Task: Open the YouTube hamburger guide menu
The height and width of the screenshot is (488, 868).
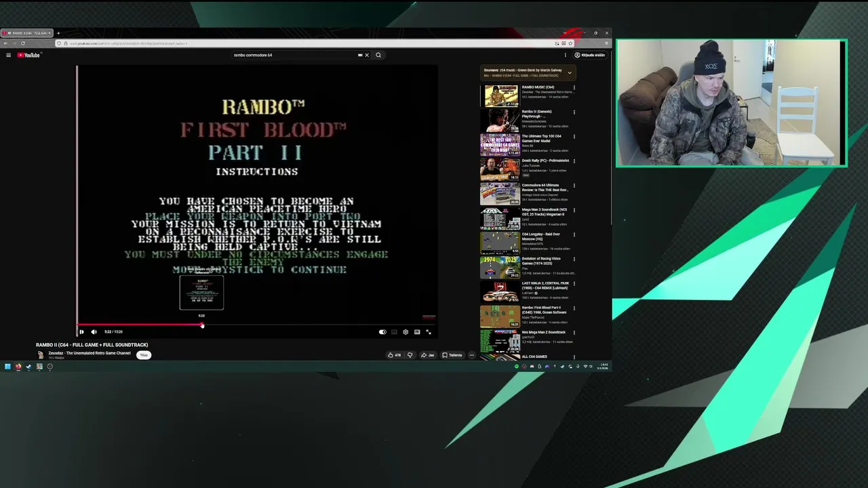Action: click(x=8, y=55)
